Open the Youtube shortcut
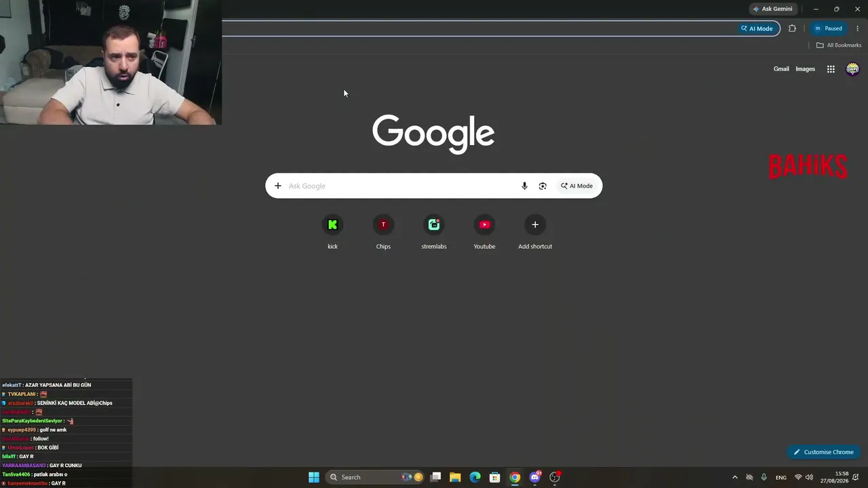This screenshot has height=488, width=868. (484, 232)
